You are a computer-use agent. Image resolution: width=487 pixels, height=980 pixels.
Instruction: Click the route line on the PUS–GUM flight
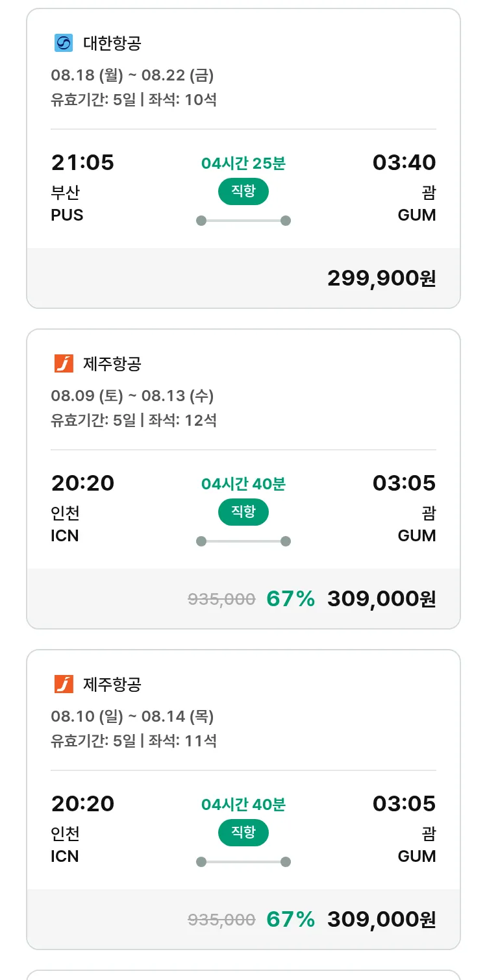243,221
